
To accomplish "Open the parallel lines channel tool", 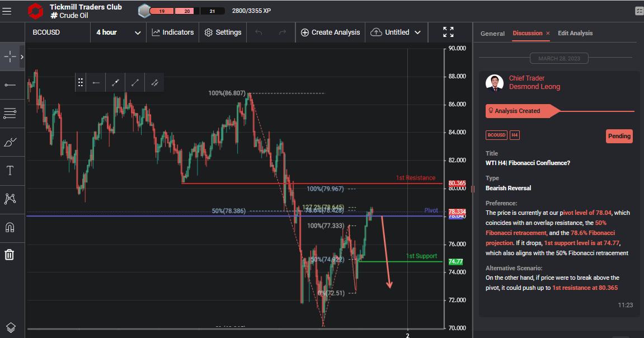I will 10,114.
